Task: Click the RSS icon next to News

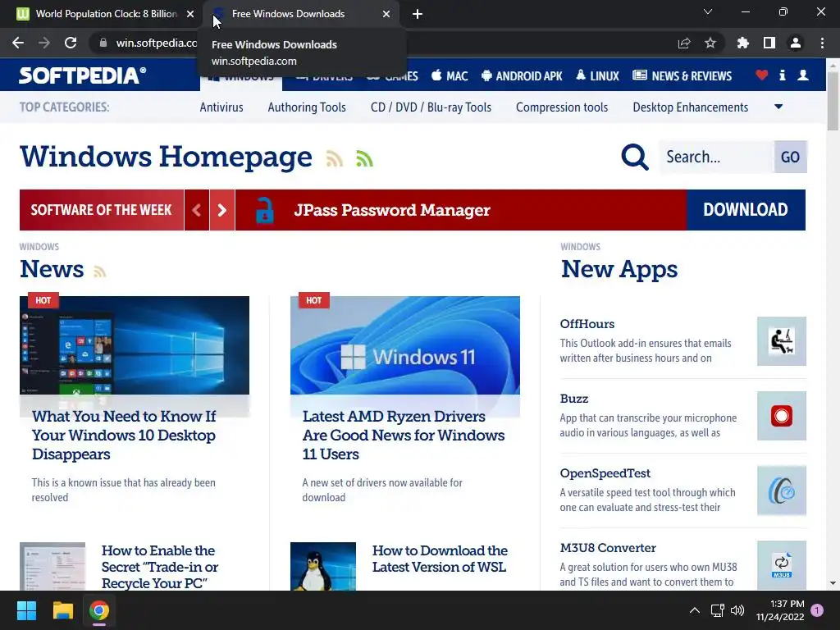Action: 99,272
